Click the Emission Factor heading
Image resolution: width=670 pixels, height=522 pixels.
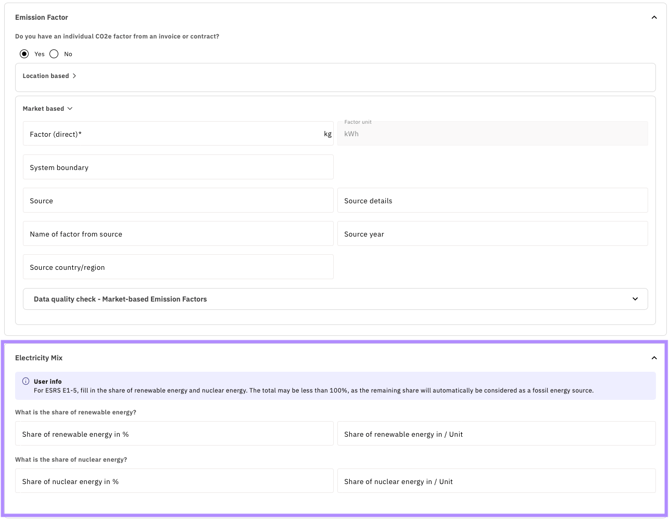click(x=41, y=18)
